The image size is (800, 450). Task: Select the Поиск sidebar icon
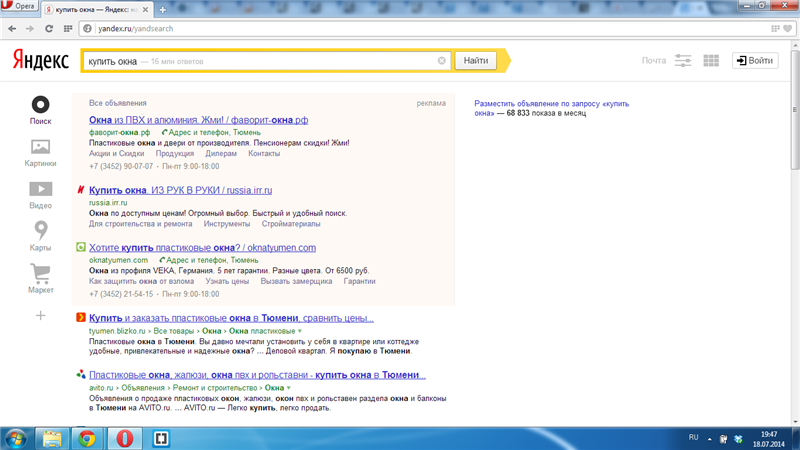pyautogui.click(x=40, y=110)
